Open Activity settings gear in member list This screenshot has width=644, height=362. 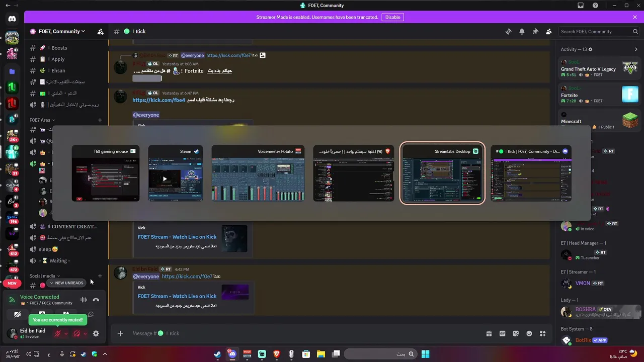590,49
